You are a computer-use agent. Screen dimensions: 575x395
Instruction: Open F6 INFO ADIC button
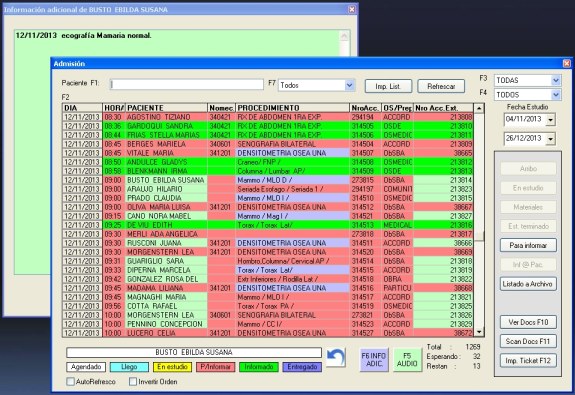374,360
